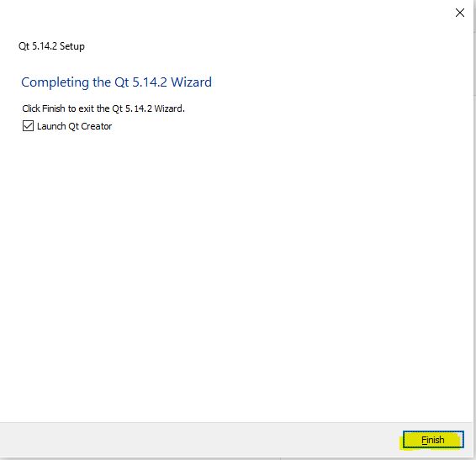The height and width of the screenshot is (460, 476).
Task: Click the 'Launch Qt Creator' label text
Action: pos(74,126)
